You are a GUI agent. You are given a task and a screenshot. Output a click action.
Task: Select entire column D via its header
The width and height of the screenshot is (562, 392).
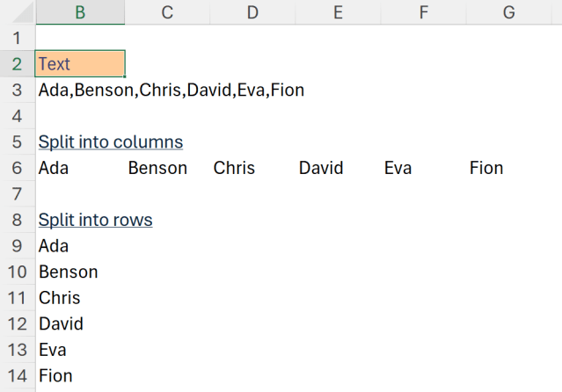click(252, 12)
